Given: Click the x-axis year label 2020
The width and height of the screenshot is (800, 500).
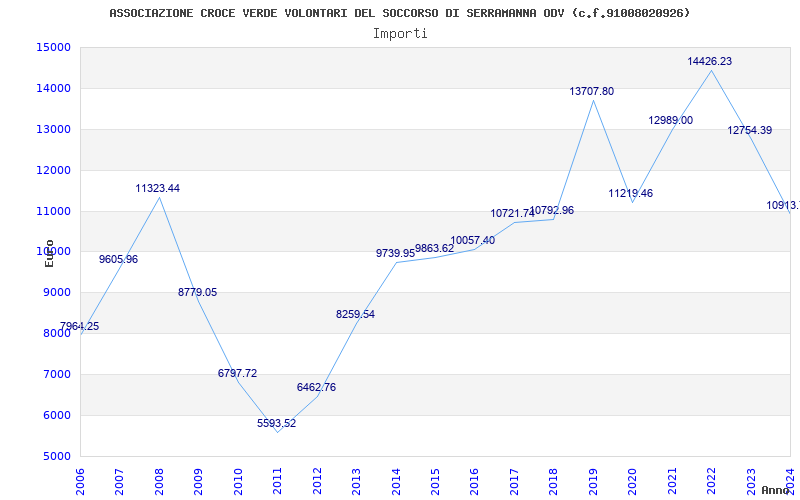Looking at the screenshot, I should pyautogui.click(x=633, y=481).
